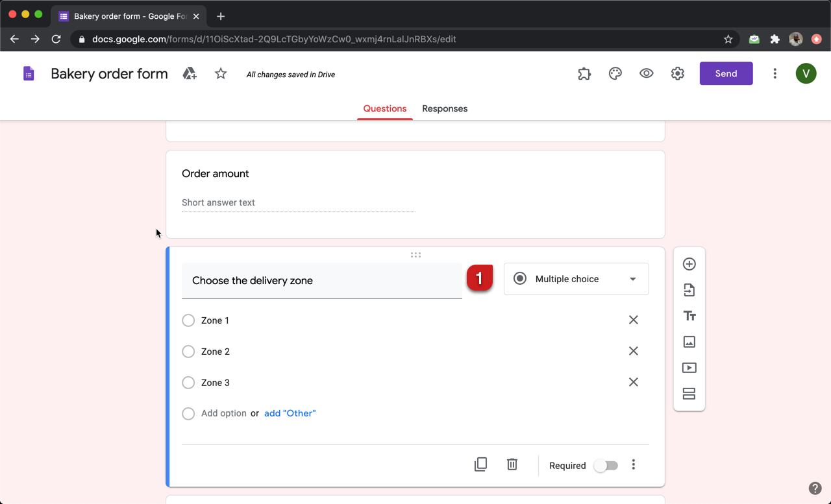Select the Zone 3 radio button
831x504 pixels.
point(188,382)
